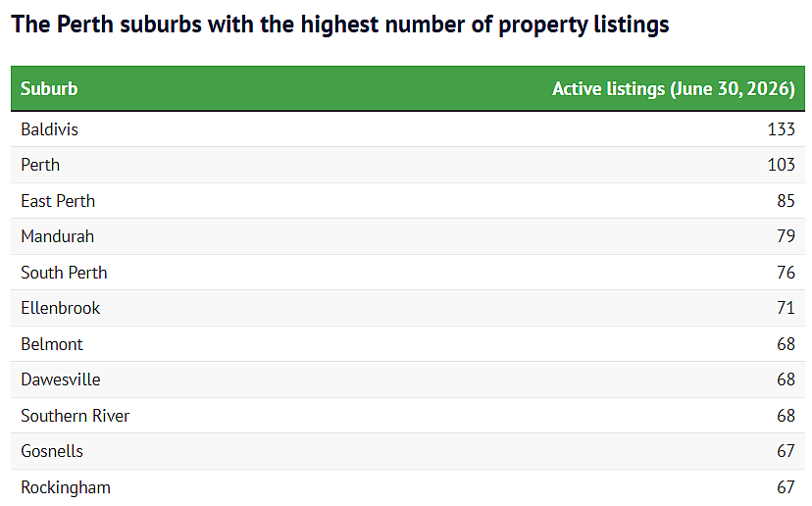812x506 pixels.
Task: Click the Belmont suburb cell
Action: pyautogui.click(x=52, y=344)
